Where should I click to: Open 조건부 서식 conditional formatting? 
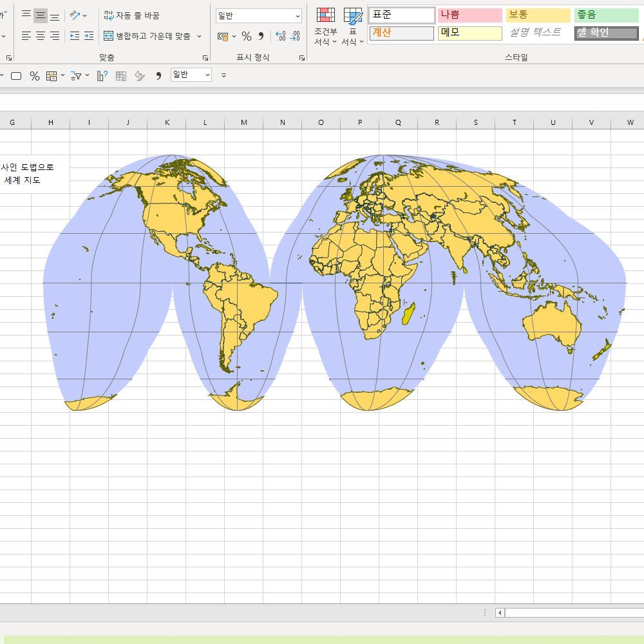(326, 27)
